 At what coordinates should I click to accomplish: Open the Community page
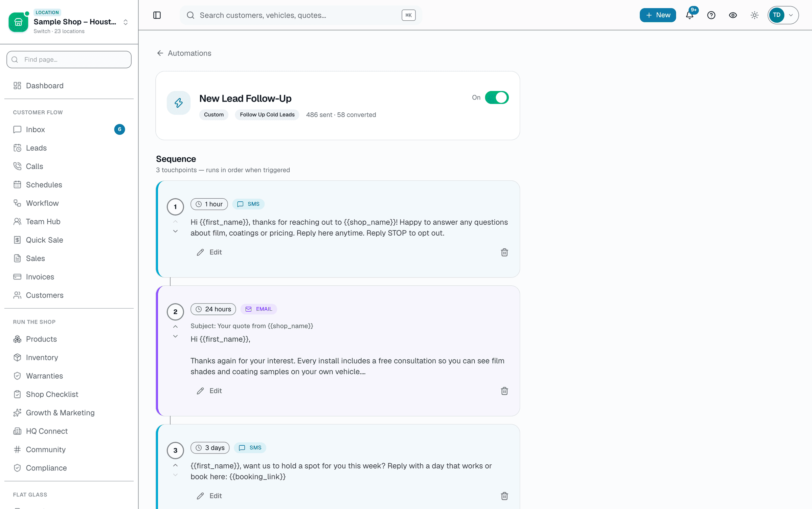click(x=69, y=449)
